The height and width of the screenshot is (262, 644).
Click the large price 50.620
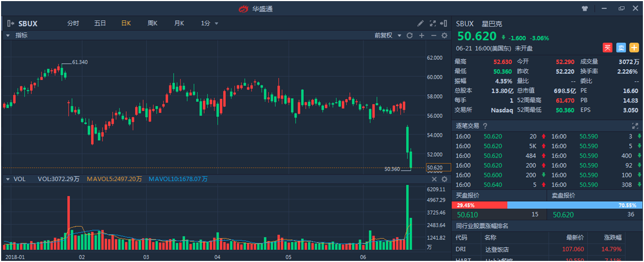pos(477,36)
